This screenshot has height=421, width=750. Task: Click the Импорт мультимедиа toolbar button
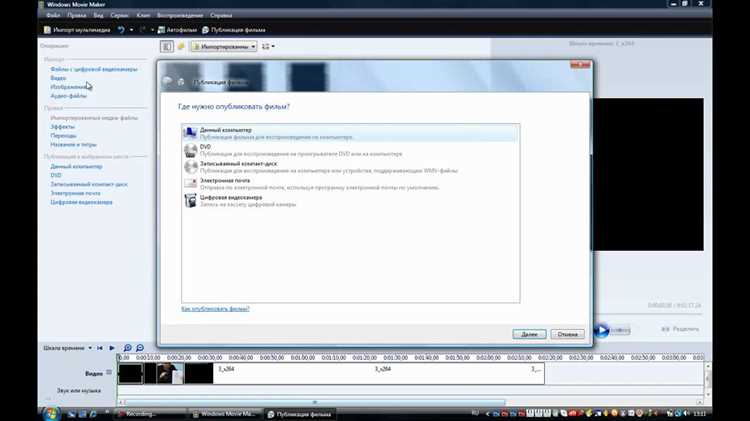point(77,30)
